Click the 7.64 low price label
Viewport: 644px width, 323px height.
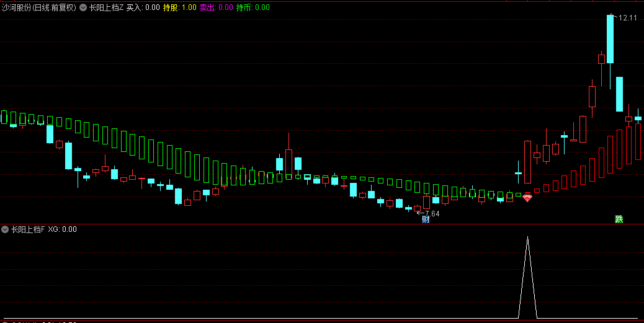click(x=432, y=214)
